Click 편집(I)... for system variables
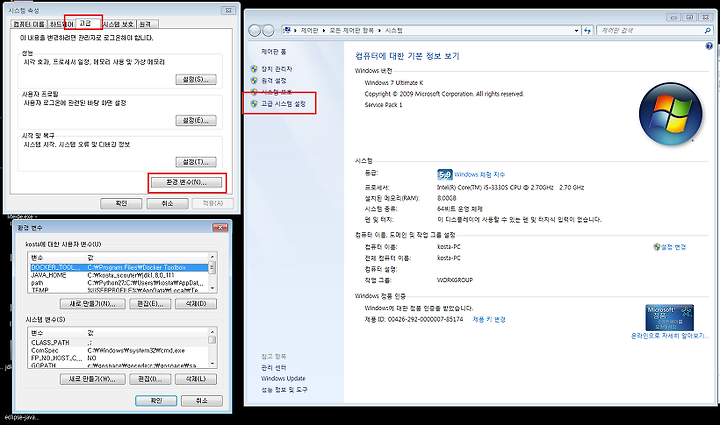Viewport: 720px width, 425px height. tap(150, 379)
